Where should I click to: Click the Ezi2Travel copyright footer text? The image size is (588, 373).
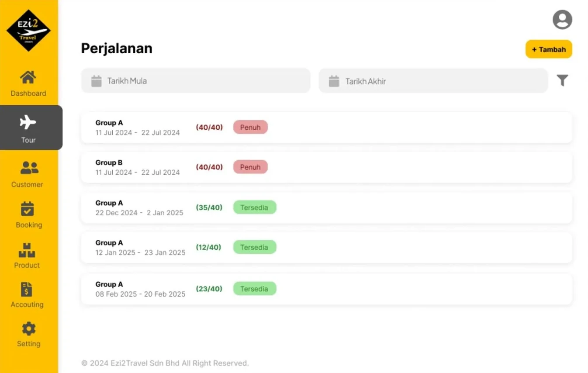[x=165, y=363]
